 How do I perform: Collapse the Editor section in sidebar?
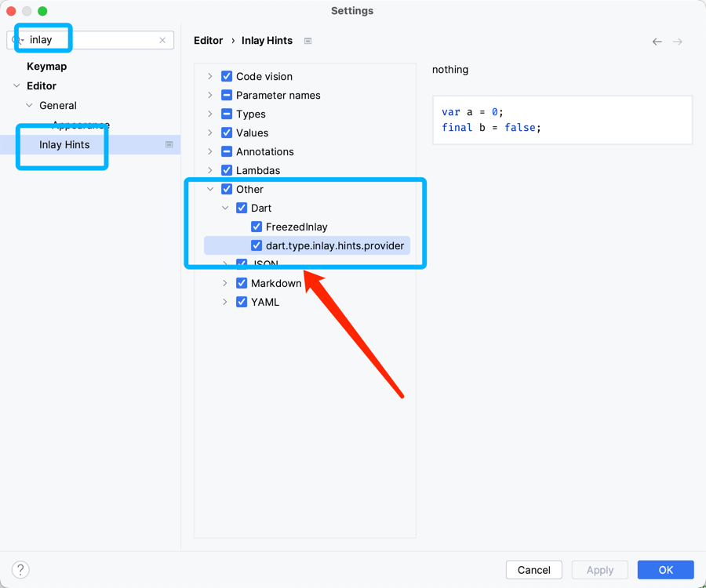(x=17, y=86)
